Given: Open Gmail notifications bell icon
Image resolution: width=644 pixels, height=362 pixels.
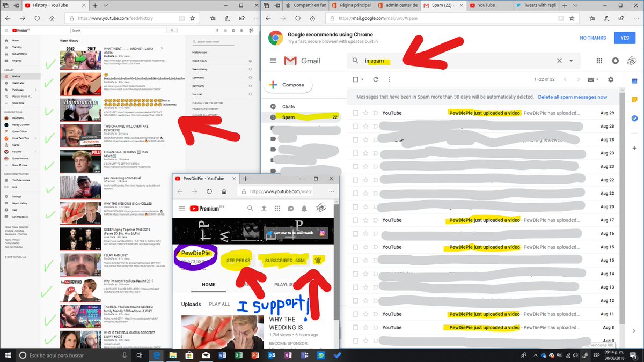Looking at the screenshot, I should click(x=615, y=61).
